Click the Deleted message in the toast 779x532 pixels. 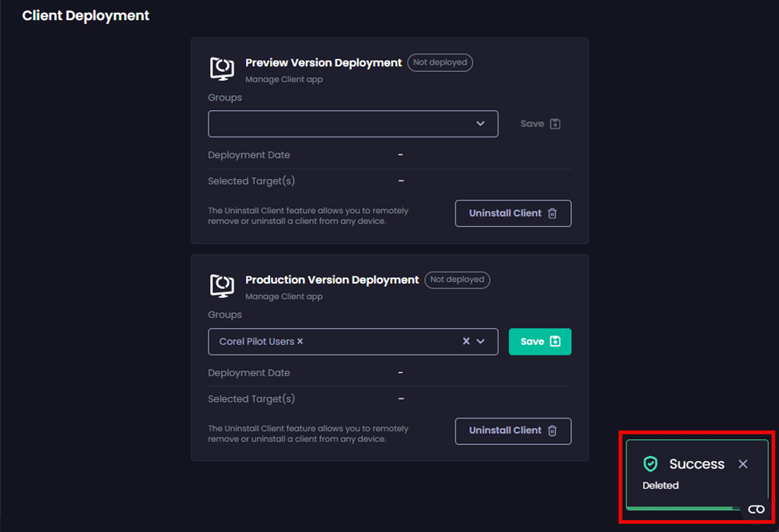(x=661, y=486)
